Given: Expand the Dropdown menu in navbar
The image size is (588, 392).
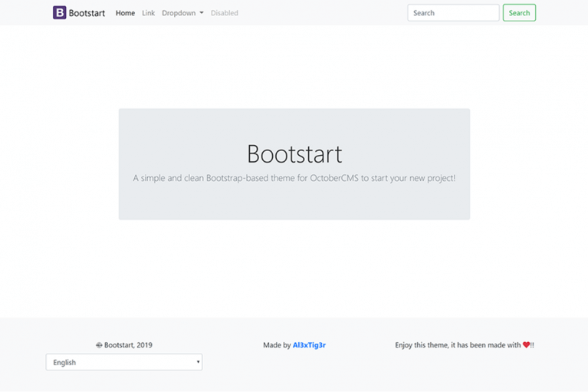Looking at the screenshot, I should coord(182,13).
